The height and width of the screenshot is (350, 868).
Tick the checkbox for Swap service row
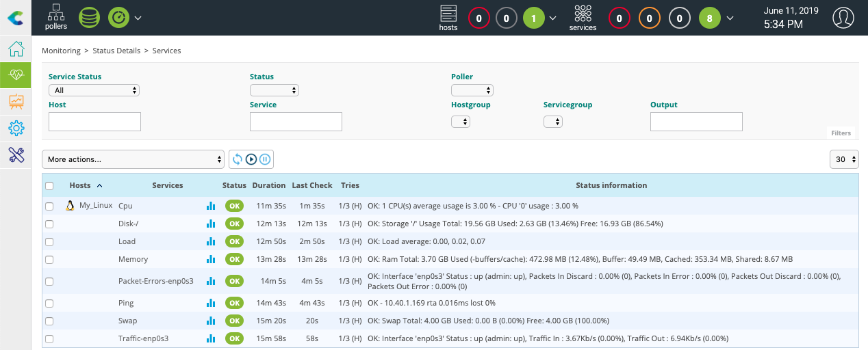click(x=49, y=321)
